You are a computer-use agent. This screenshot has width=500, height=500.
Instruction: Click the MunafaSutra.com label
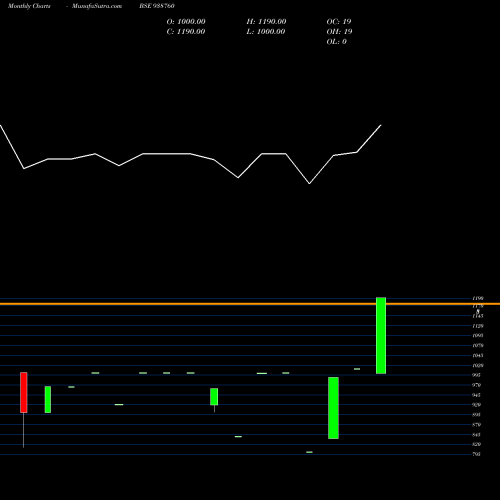pos(97,6)
